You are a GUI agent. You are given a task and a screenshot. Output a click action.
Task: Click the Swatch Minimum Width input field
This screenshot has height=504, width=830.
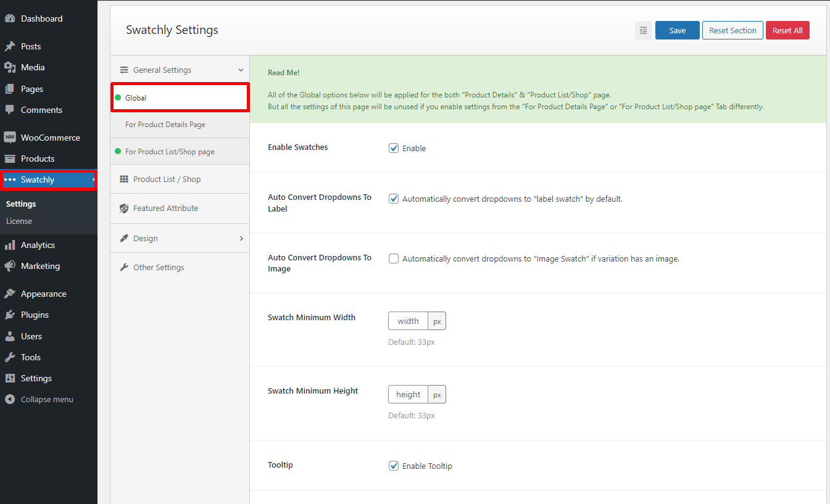[x=408, y=321]
